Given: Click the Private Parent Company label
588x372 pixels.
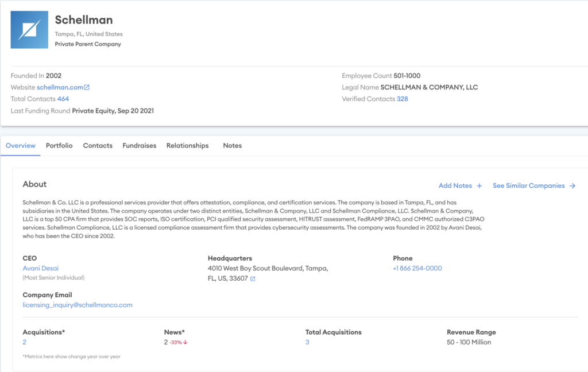Looking at the screenshot, I should coord(88,44).
